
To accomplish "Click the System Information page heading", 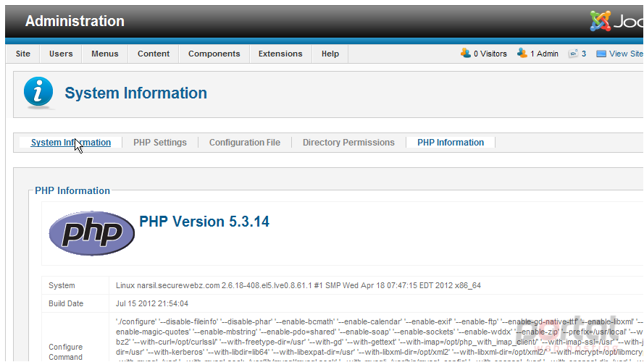I will coord(135,93).
